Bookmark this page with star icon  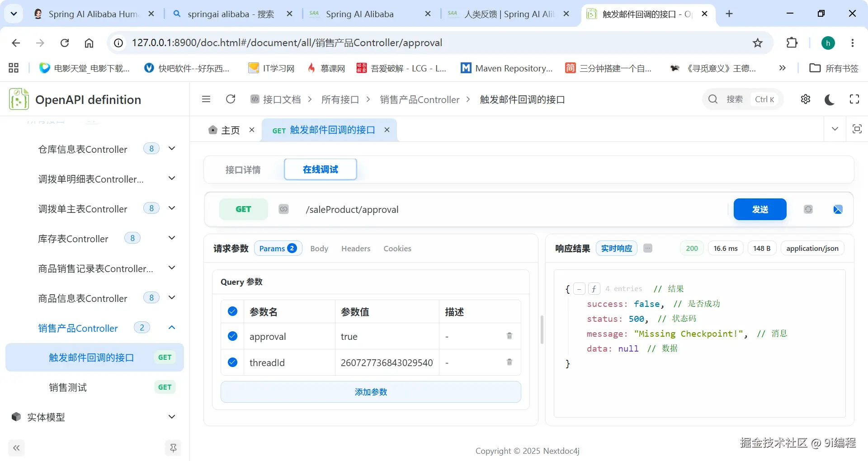(x=758, y=43)
